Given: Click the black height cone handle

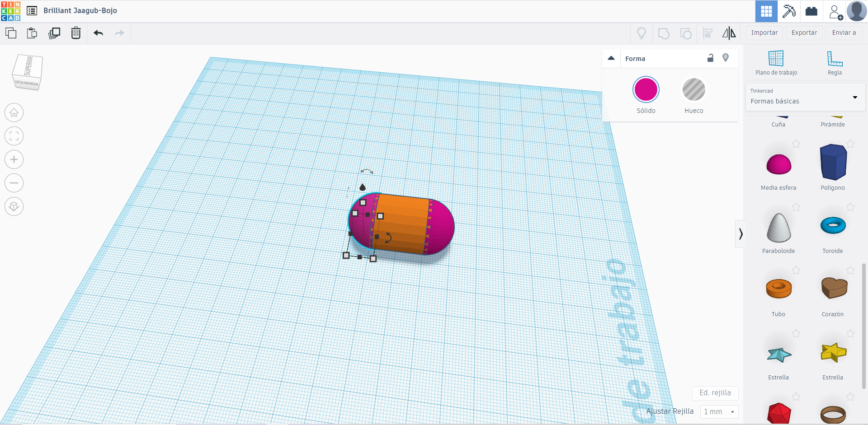Looking at the screenshot, I should tap(362, 187).
